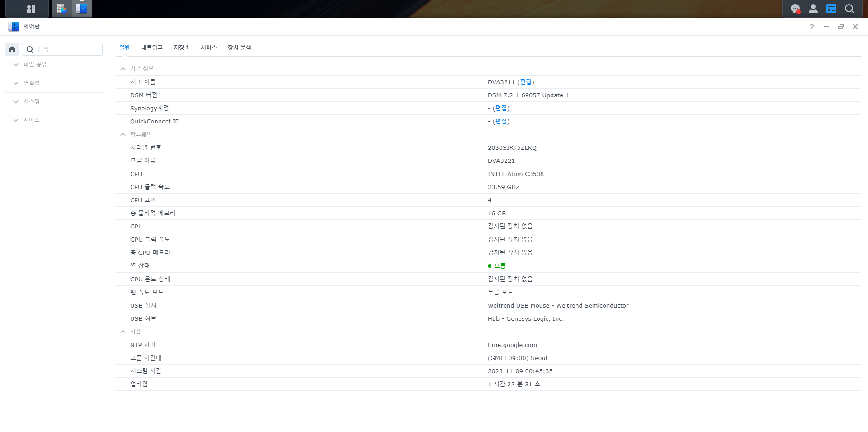Close the Control Panel window
Image resolution: width=868 pixels, height=432 pixels.
[855, 27]
